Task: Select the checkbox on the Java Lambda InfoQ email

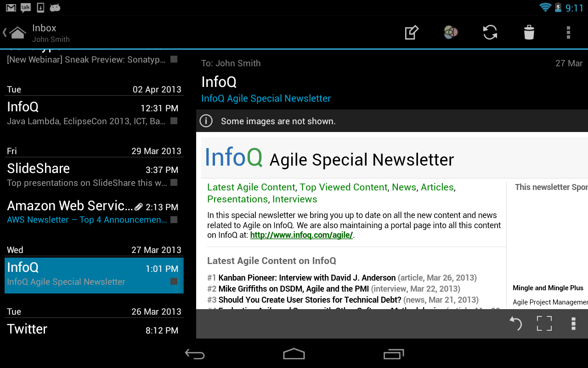Action: (x=174, y=121)
